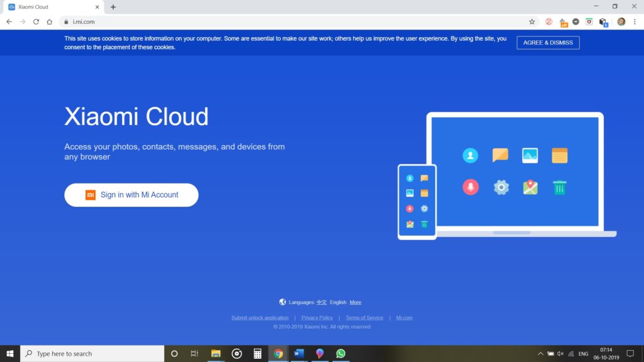Switch to Chrome on the taskbar

(278, 353)
